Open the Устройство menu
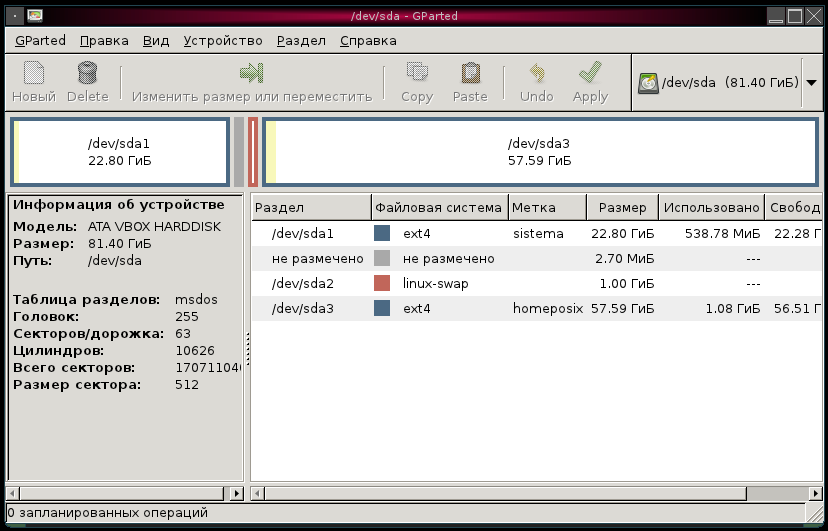The image size is (828, 531). point(223,41)
